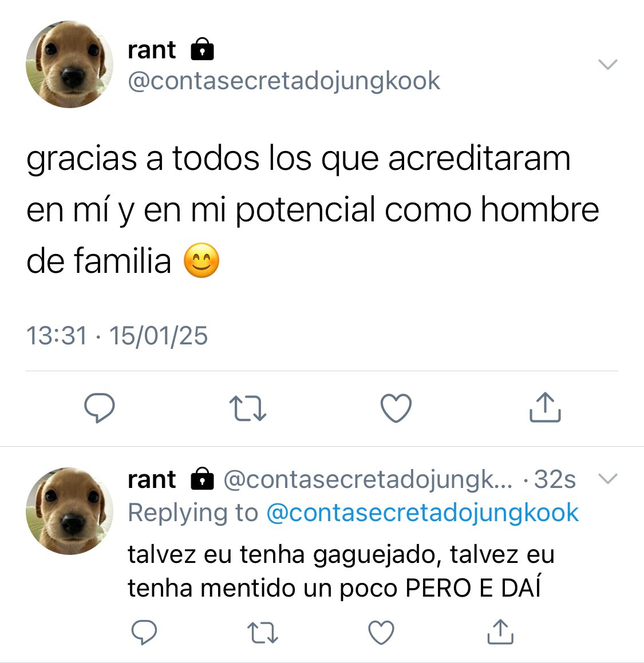
Task: Retweet the main tweet about hombre de familia
Action: (247, 408)
